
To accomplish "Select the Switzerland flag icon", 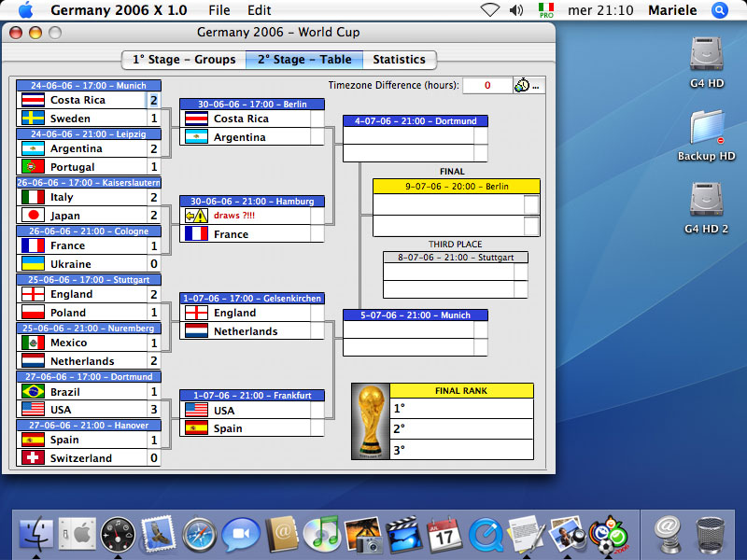I will point(33,458).
